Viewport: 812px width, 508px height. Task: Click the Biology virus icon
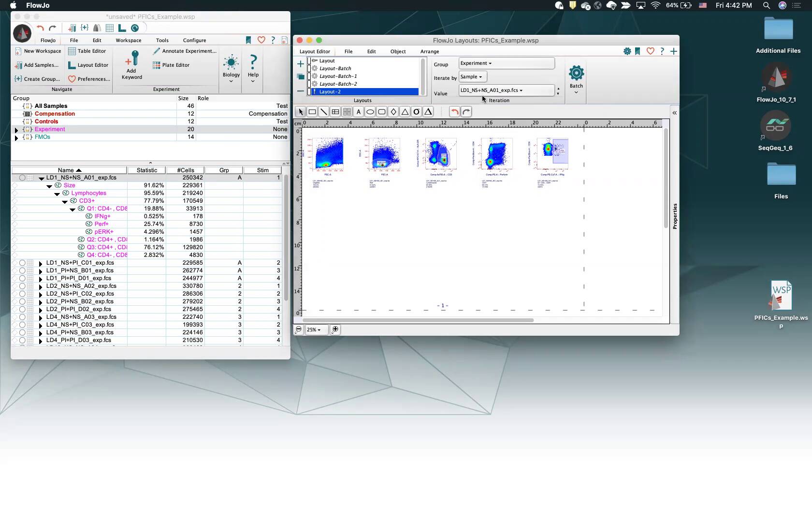231,62
